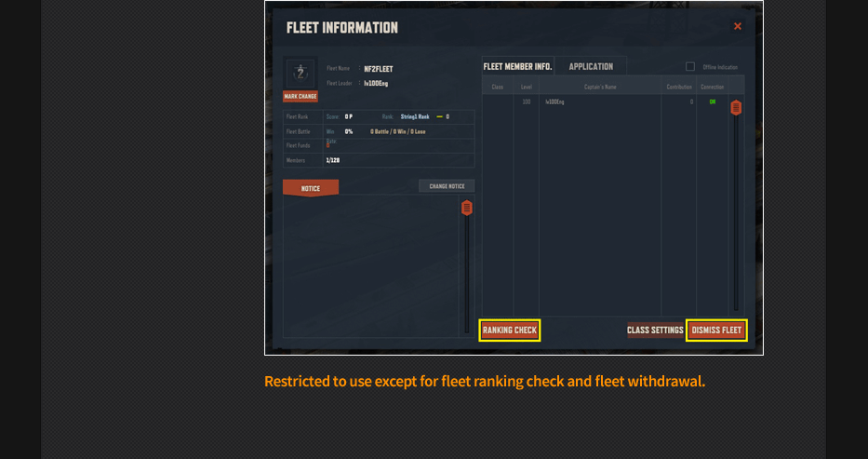Click the notice panel scrollbar handle
Image resolution: width=868 pixels, height=459 pixels.
467,208
